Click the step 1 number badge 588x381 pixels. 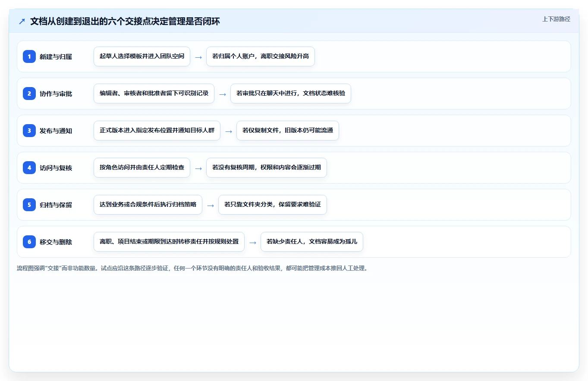coord(29,56)
